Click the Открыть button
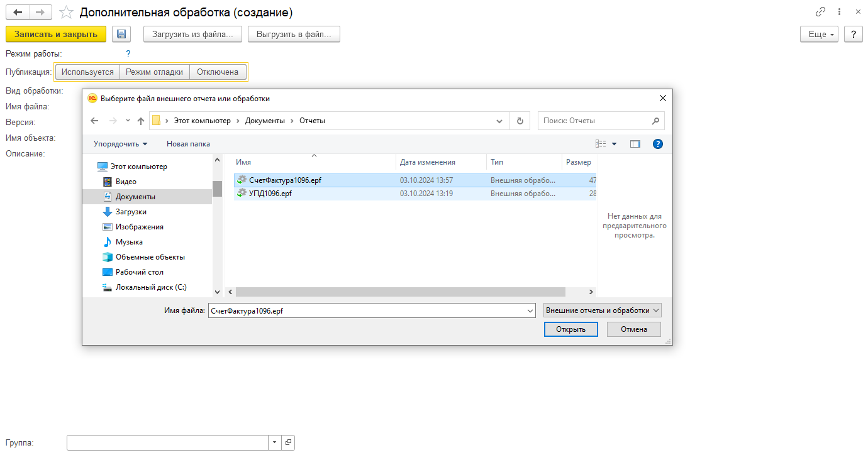 pos(570,329)
